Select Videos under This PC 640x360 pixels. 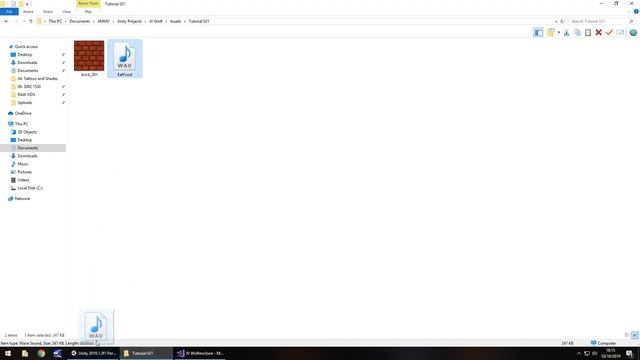coord(23,180)
